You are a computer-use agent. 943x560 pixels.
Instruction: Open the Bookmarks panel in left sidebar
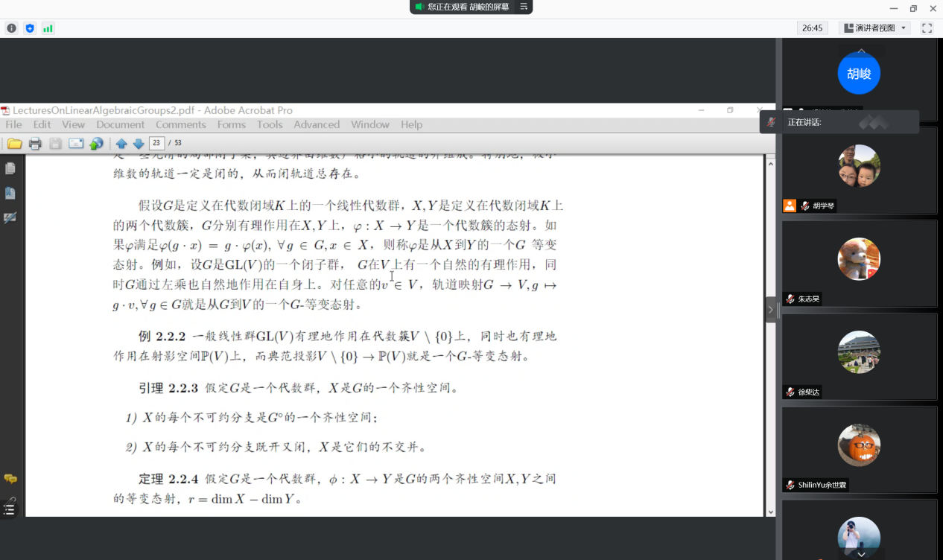coord(10,194)
